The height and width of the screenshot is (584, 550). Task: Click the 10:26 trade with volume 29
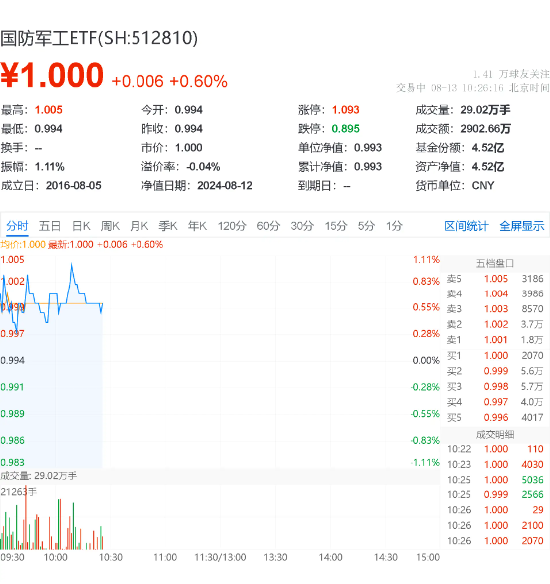495,510
